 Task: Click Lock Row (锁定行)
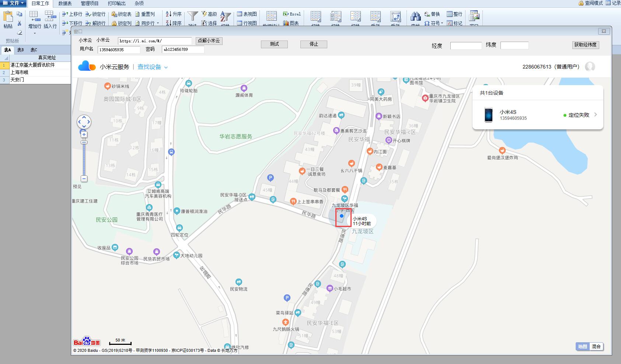coord(95,14)
